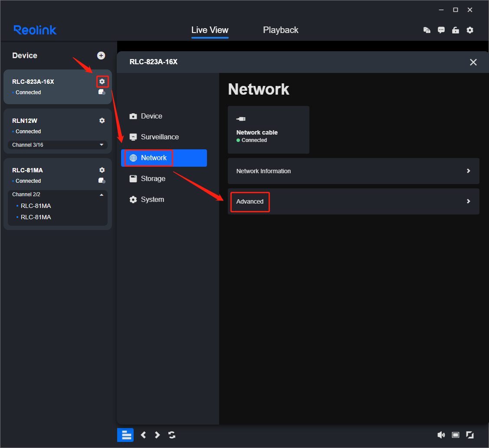
Task: Click the refresh cycle icon
Action: tap(172, 435)
